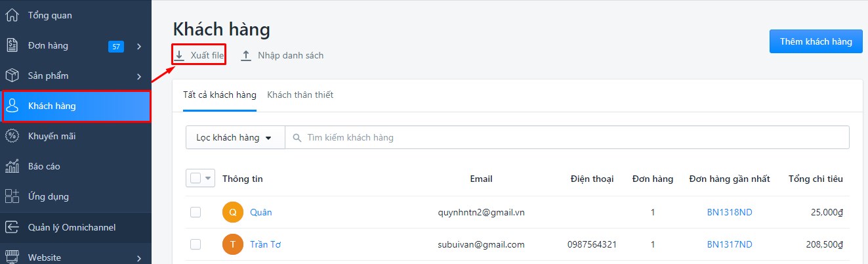Click the Xuất file download icon
Viewport: 868px width, 264px height.
pos(179,56)
